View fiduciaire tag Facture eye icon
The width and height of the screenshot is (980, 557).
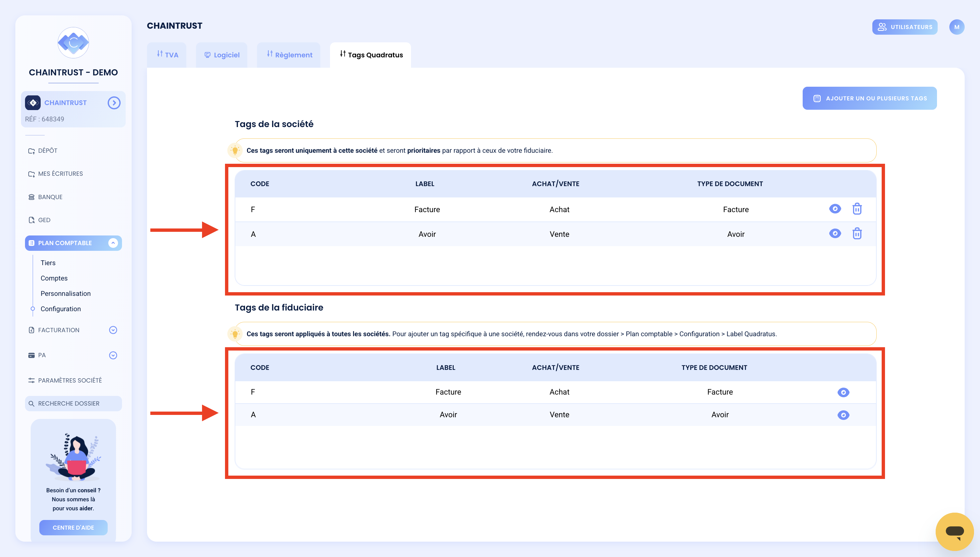[x=843, y=392]
